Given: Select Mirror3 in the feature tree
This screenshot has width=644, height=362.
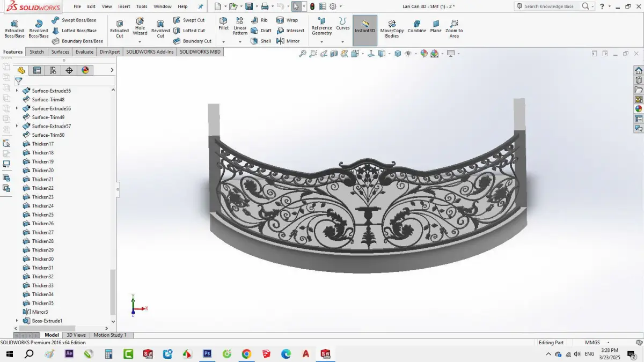Looking at the screenshot, I should click(x=40, y=312).
